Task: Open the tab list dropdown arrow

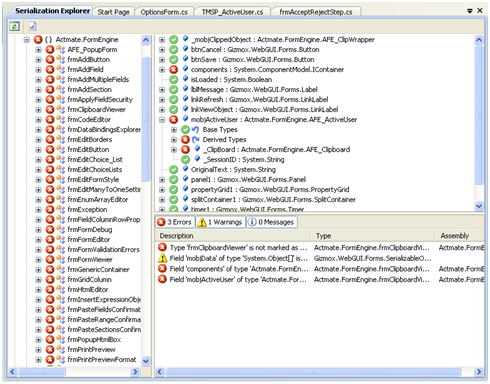Action: click(470, 11)
